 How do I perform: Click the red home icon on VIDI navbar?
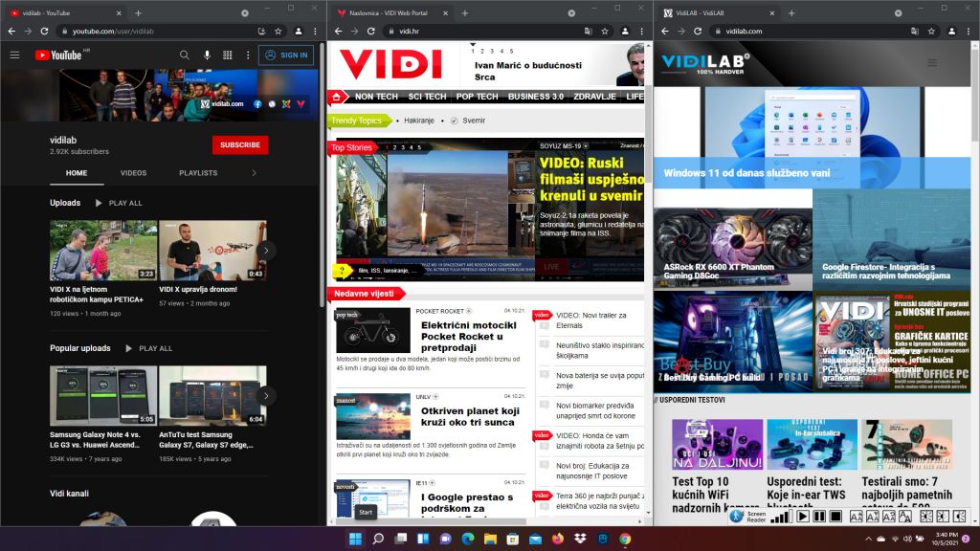[336, 97]
